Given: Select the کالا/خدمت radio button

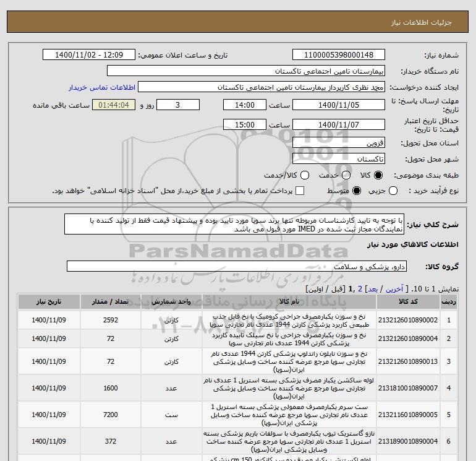Looking at the screenshot, I should 305,175.
